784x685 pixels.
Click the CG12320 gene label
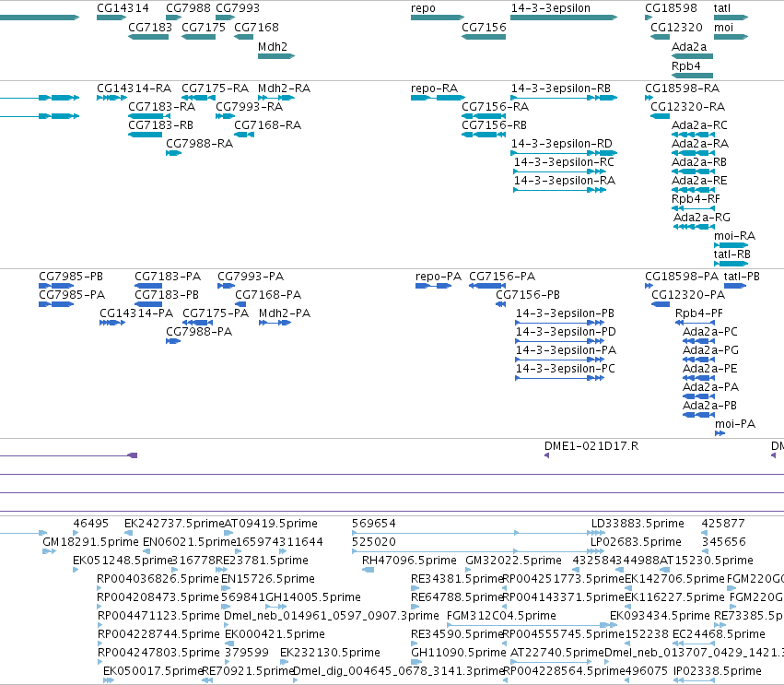(x=676, y=28)
